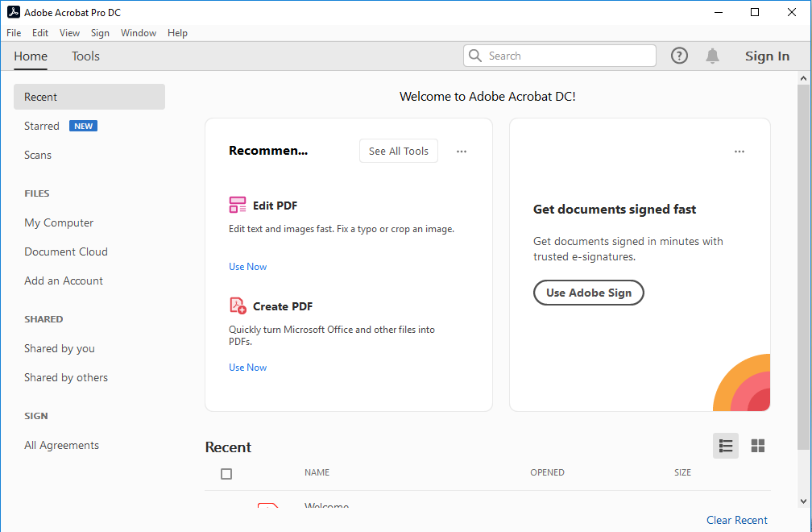812x532 pixels.
Task: Switch to the Tools tab
Action: tap(85, 56)
